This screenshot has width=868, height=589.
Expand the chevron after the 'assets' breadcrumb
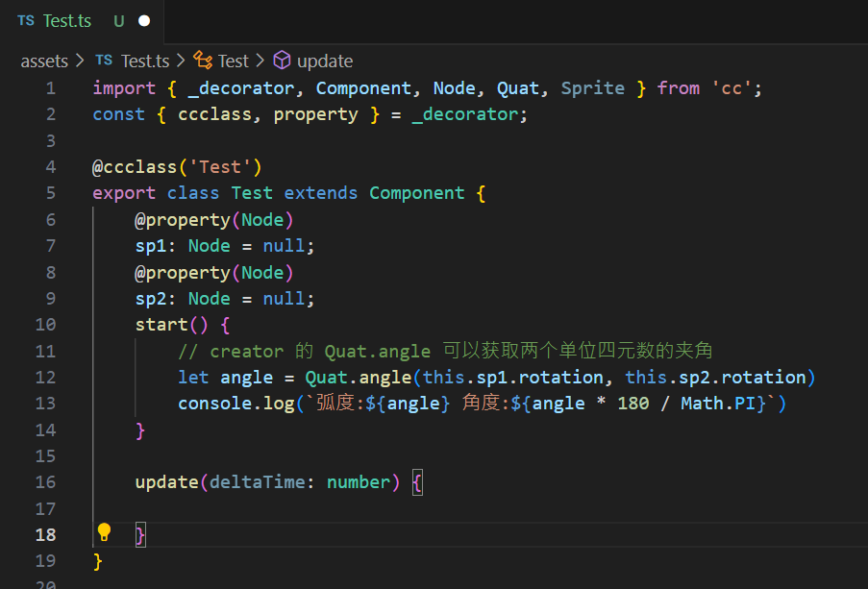[80, 61]
